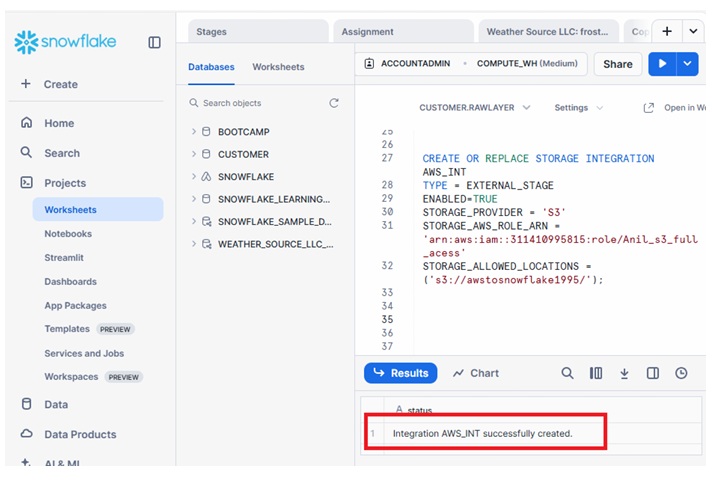Add a new worksheet tab with plus
This screenshot has width=723, height=502.
[667, 31]
